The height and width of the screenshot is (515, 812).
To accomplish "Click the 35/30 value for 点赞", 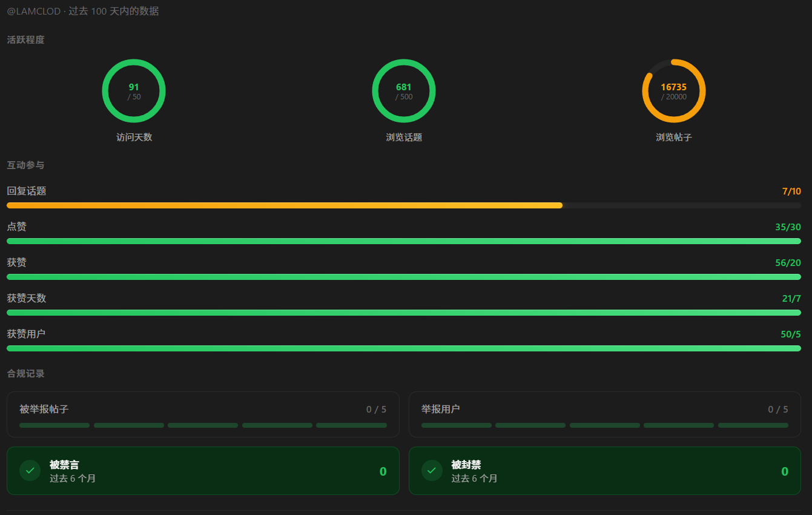I will click(788, 227).
